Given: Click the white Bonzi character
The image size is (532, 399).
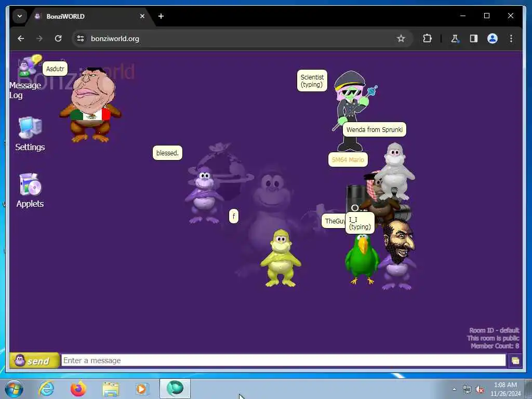Looking at the screenshot, I should click(x=395, y=171).
